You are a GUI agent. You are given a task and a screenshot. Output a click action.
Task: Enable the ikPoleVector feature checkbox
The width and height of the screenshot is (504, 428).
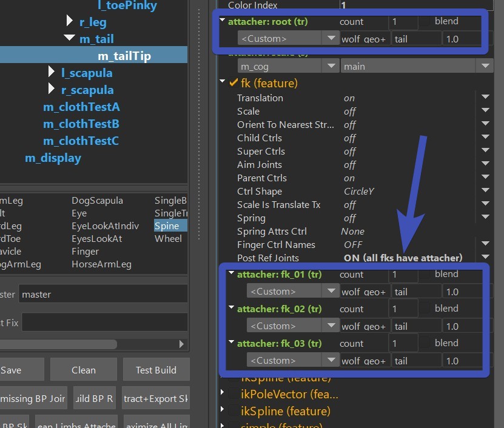[x=234, y=394]
